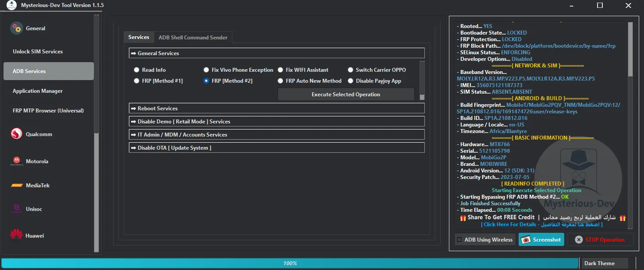Click General Services panel scrollbar

(422, 81)
